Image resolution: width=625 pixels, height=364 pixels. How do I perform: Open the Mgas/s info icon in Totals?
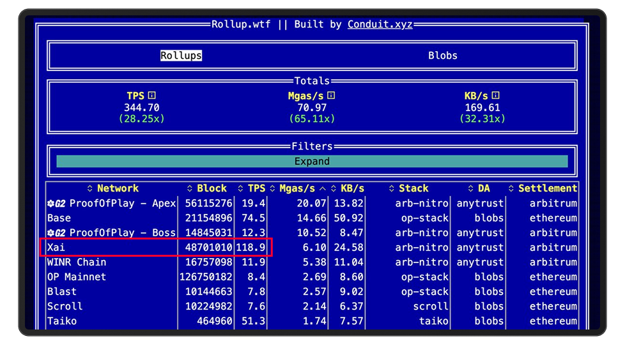coord(331,96)
